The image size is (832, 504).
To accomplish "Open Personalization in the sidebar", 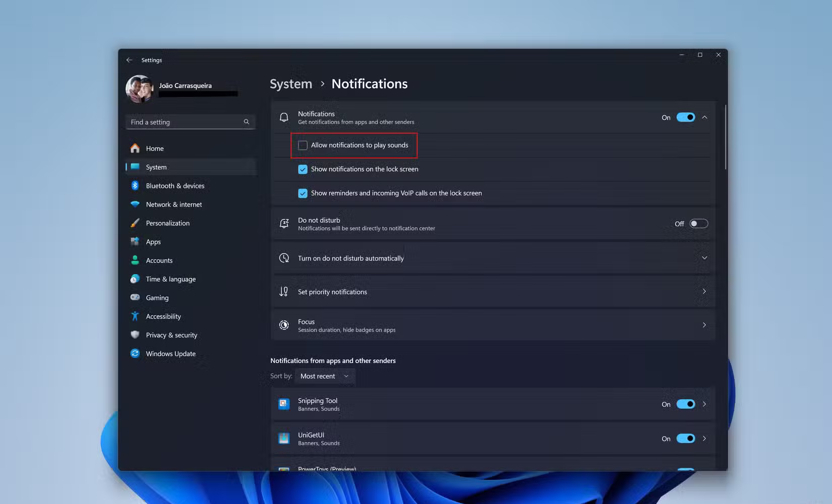I will pyautogui.click(x=167, y=223).
